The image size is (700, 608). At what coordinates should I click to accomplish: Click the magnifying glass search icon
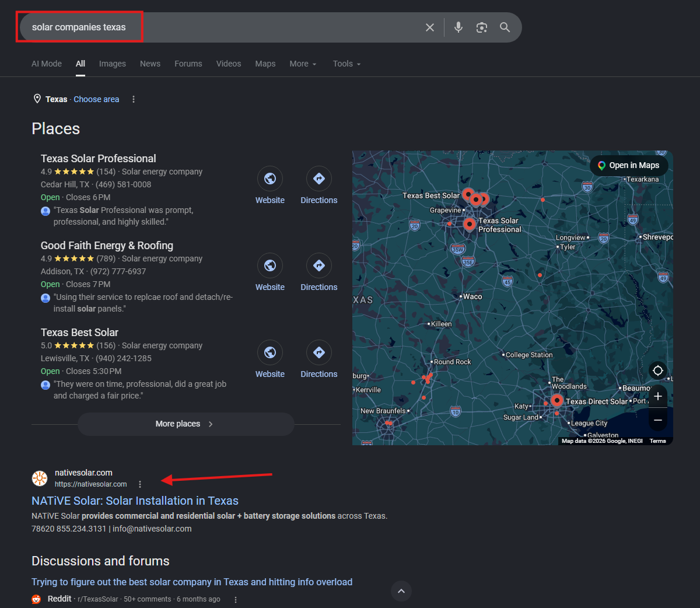tap(505, 27)
